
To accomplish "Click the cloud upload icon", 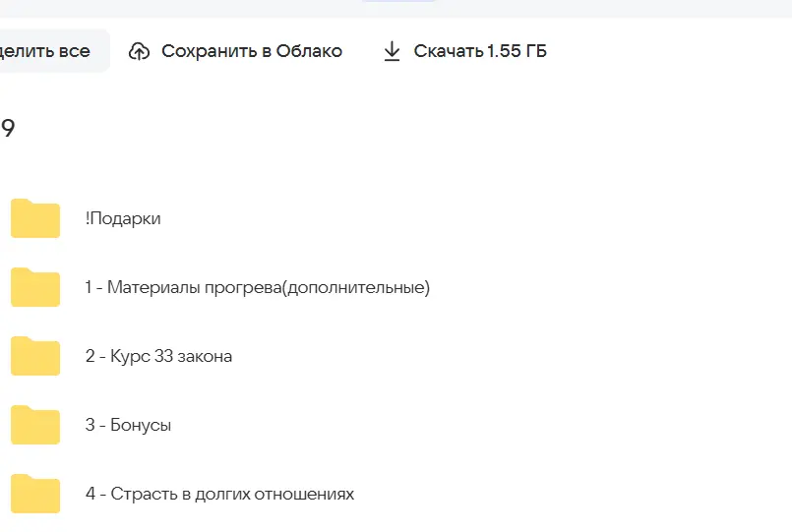I will (140, 51).
